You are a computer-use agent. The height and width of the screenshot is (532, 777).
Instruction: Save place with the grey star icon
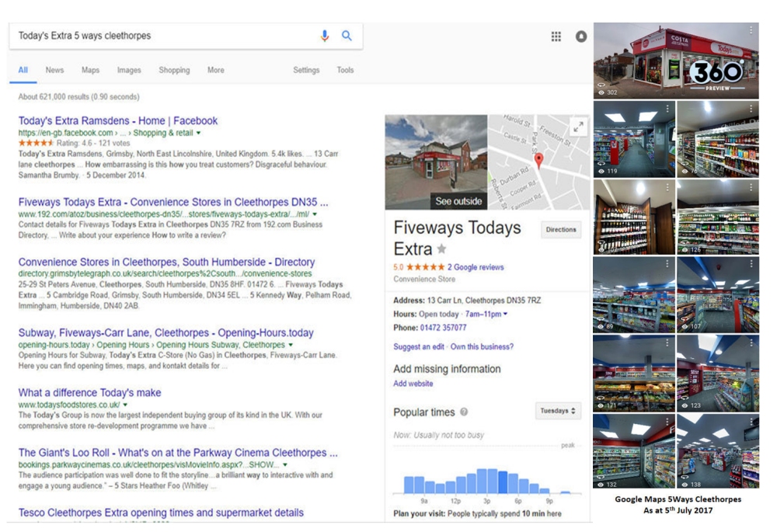pos(441,249)
